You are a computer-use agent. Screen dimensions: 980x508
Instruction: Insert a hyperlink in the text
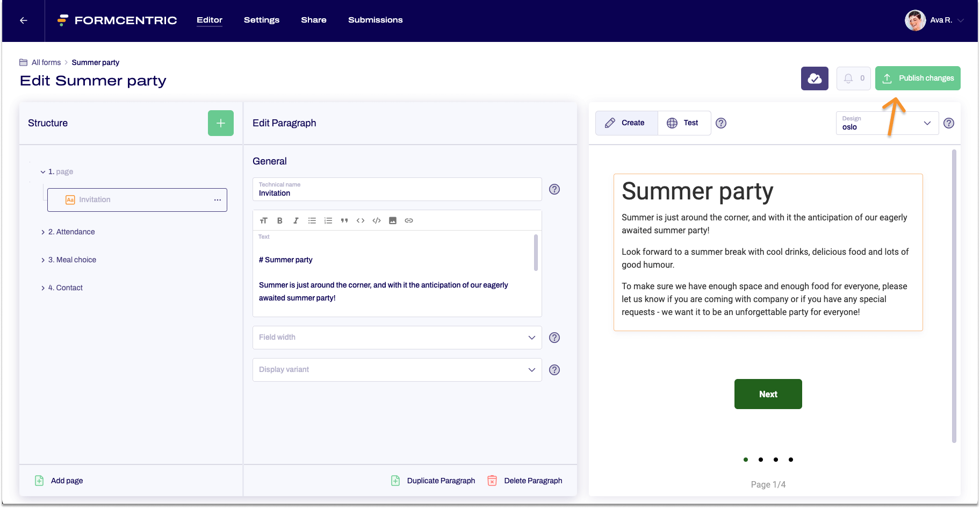click(409, 220)
